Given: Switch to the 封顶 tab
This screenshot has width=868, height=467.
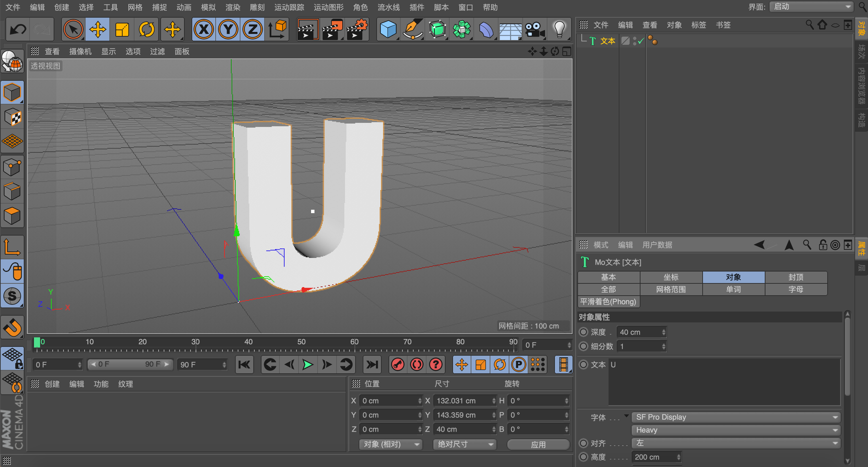Looking at the screenshot, I should coord(796,277).
